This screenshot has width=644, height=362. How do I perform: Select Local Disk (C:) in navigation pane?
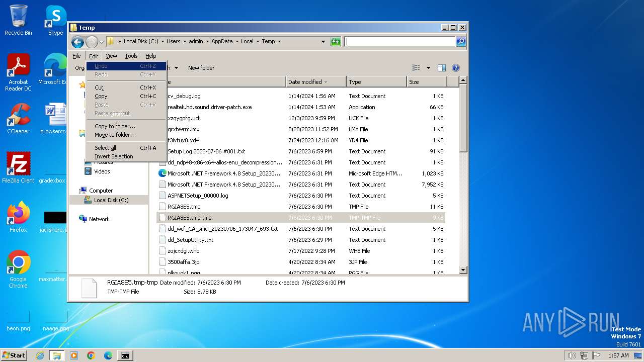(111, 200)
